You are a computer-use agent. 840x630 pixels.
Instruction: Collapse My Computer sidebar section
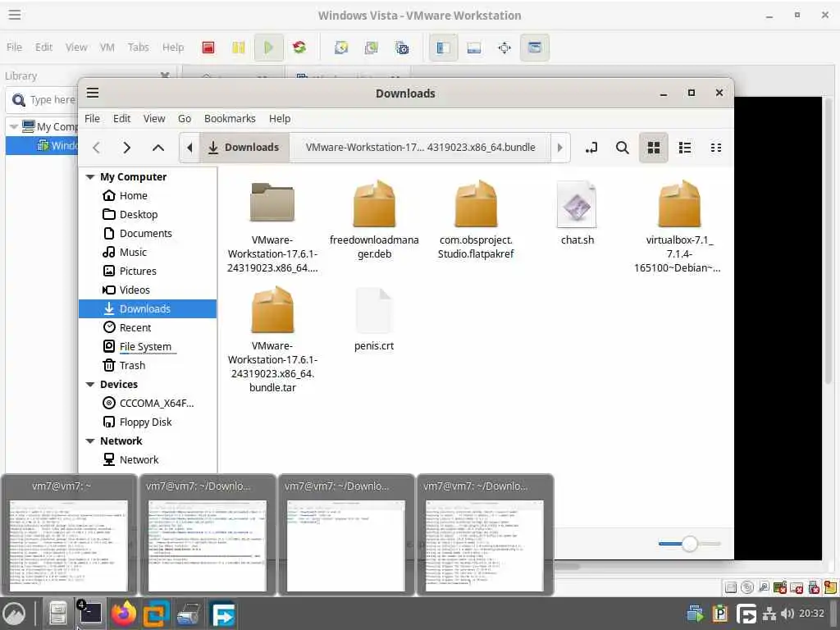click(x=90, y=177)
